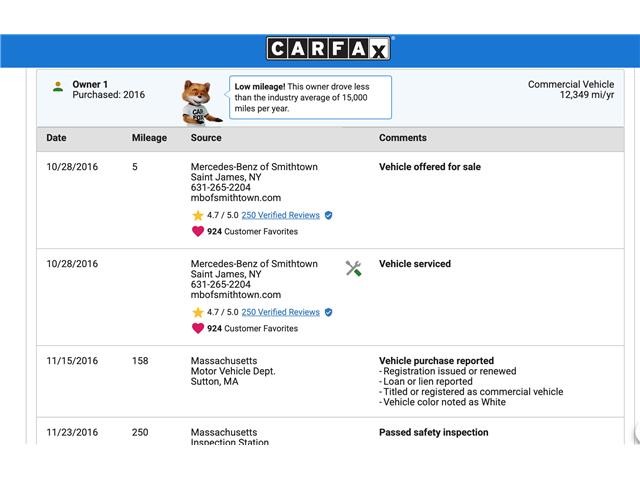Click the pink heart in the serviced record

point(198,328)
